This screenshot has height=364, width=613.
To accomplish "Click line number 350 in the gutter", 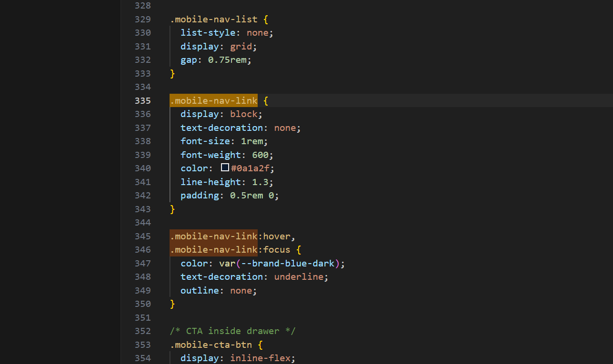I will point(143,304).
